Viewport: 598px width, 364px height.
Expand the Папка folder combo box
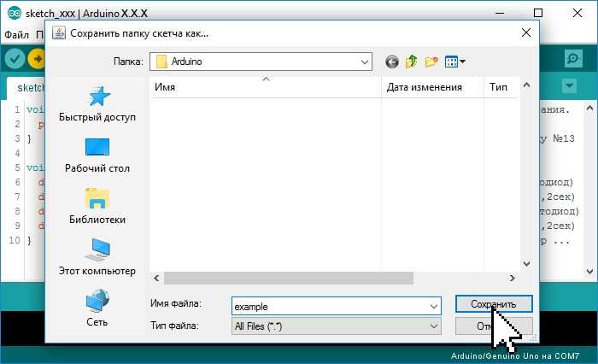click(x=261, y=62)
